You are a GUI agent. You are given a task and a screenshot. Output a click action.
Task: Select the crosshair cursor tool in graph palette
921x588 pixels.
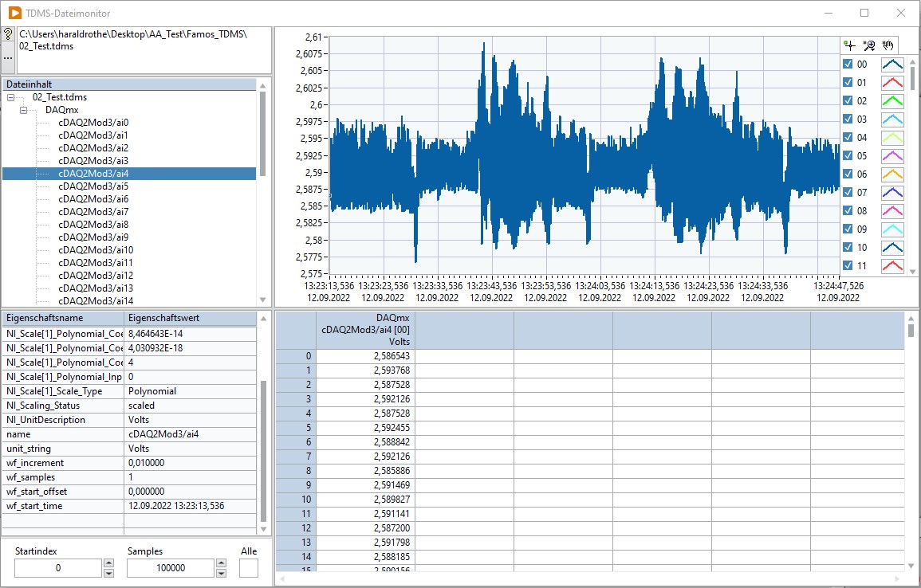click(850, 46)
